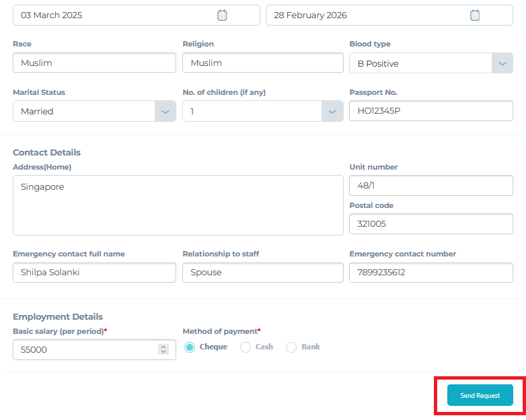Screen dimensions: 526x420
Task: Open calendar picker for 03 March 2025
Action: [x=222, y=15]
